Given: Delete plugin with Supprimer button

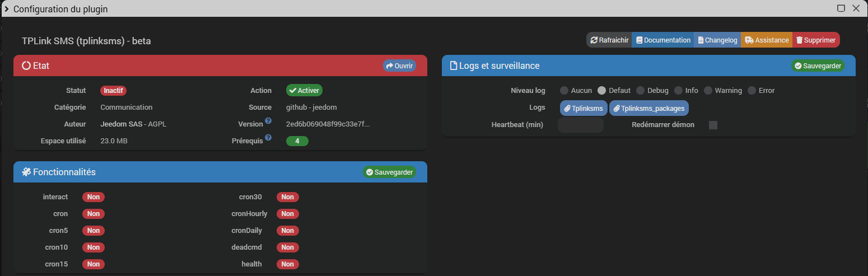Looking at the screenshot, I should (x=816, y=40).
